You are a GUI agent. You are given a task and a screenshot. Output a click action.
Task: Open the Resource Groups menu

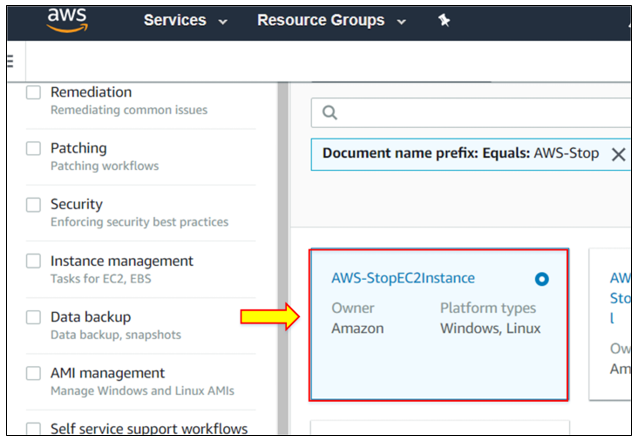click(x=321, y=20)
